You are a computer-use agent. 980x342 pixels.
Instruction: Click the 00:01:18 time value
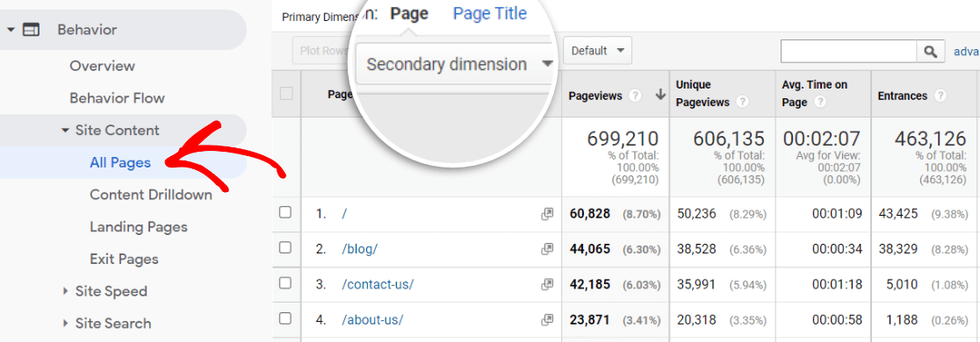tap(838, 285)
